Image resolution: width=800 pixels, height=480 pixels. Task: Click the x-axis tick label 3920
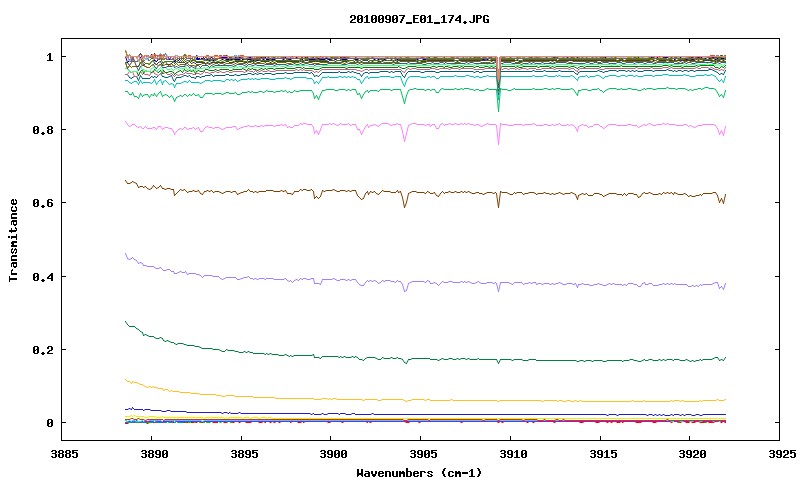point(692,454)
